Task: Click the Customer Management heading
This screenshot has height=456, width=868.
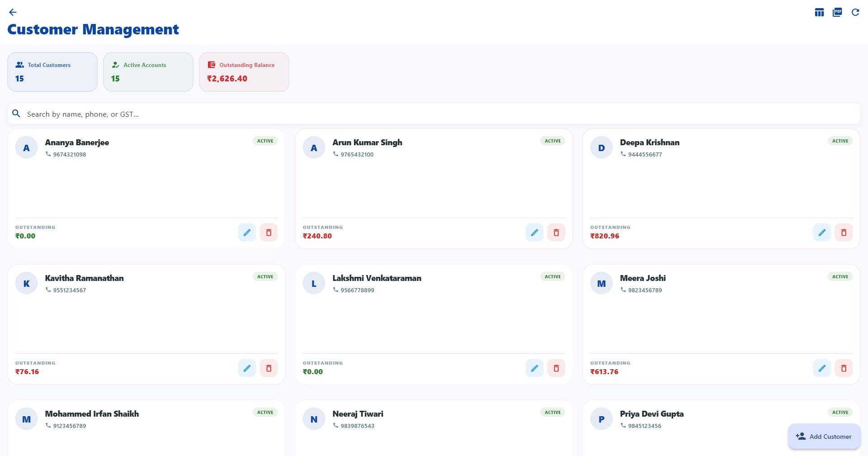Action: 93,29
